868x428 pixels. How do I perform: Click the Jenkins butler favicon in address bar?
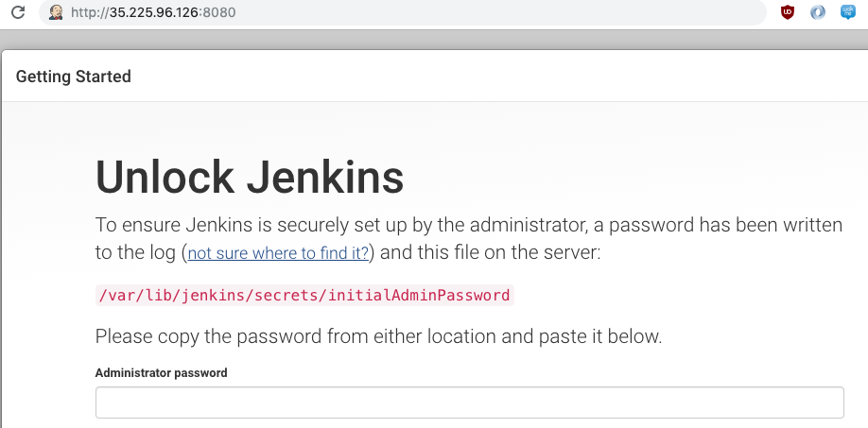click(x=56, y=12)
